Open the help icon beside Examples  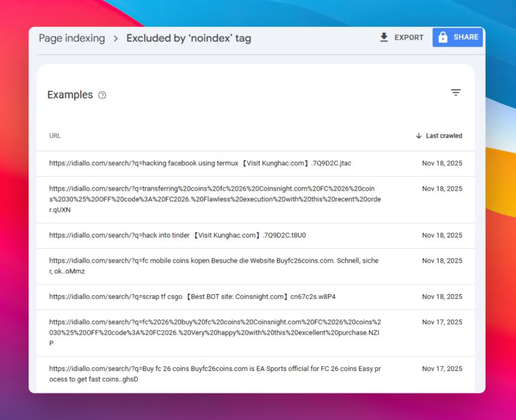coord(102,95)
